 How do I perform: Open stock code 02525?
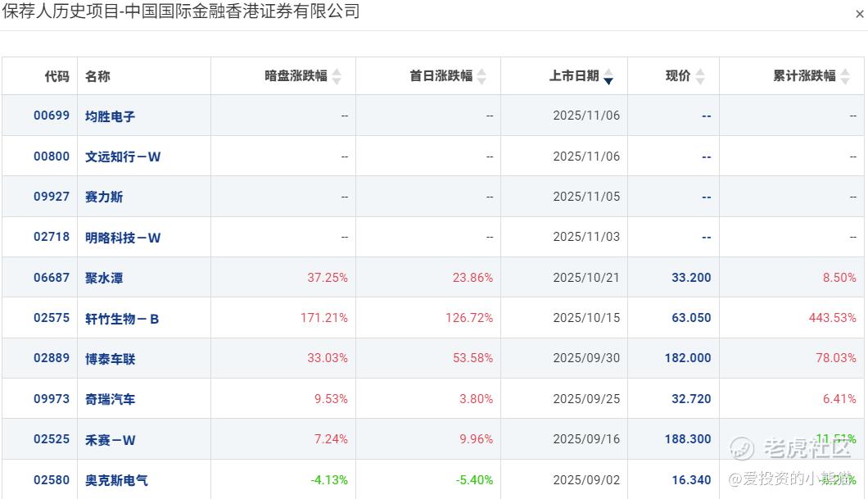tap(52, 438)
